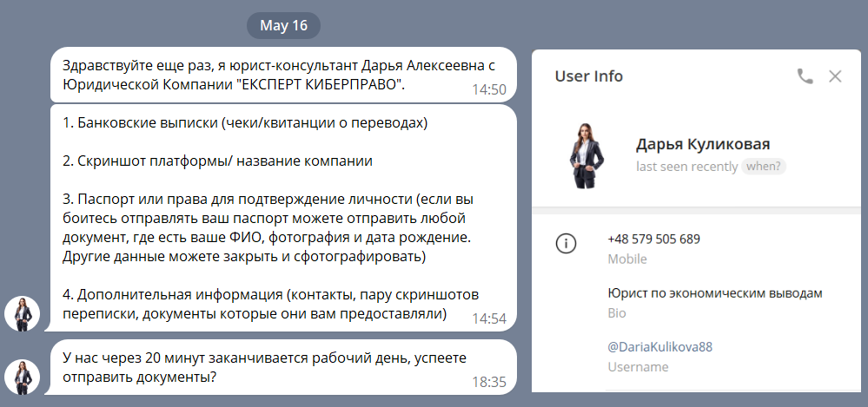Select the bio text about economic conclusions
This screenshot has height=407, width=868.
(x=714, y=293)
